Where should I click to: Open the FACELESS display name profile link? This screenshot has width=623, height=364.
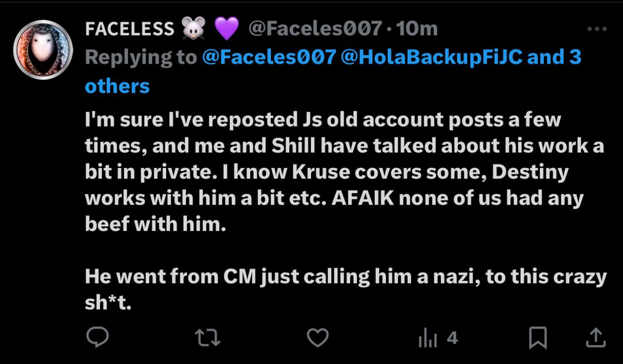tap(130, 30)
